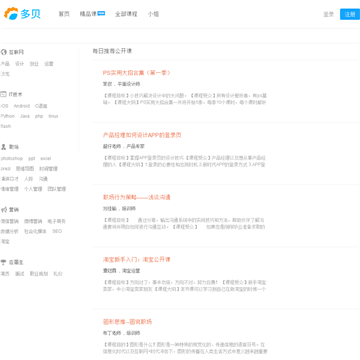Select 社会化媒体 under 营销
The image size is (360, 360).
(35, 231)
